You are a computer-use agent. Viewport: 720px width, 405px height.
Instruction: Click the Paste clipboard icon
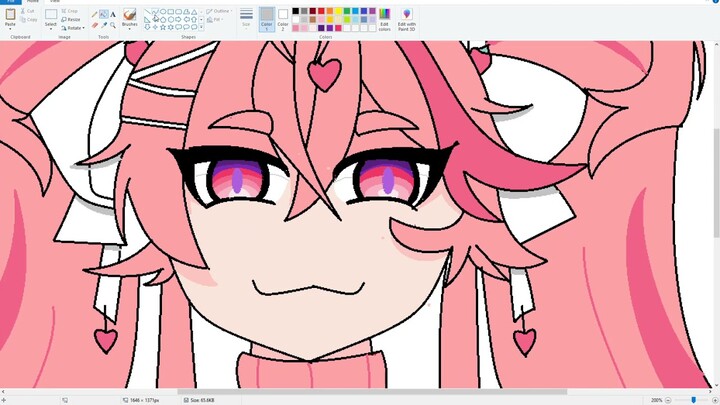click(x=10, y=16)
